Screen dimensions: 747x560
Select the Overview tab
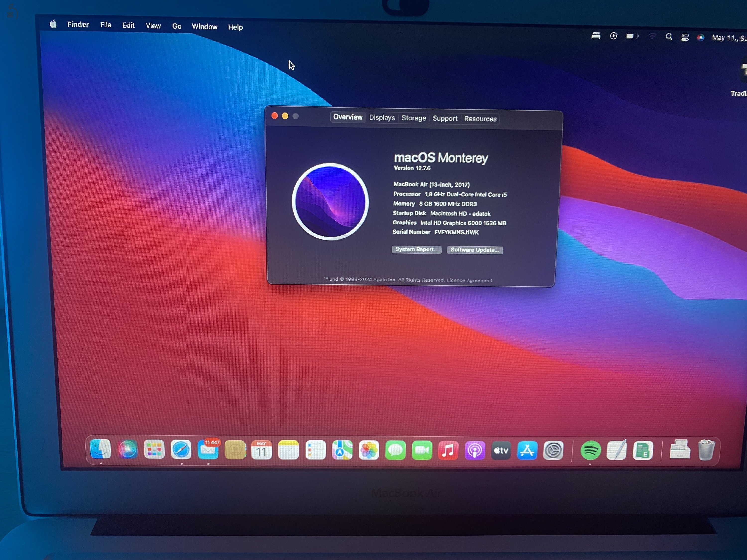pos(348,117)
